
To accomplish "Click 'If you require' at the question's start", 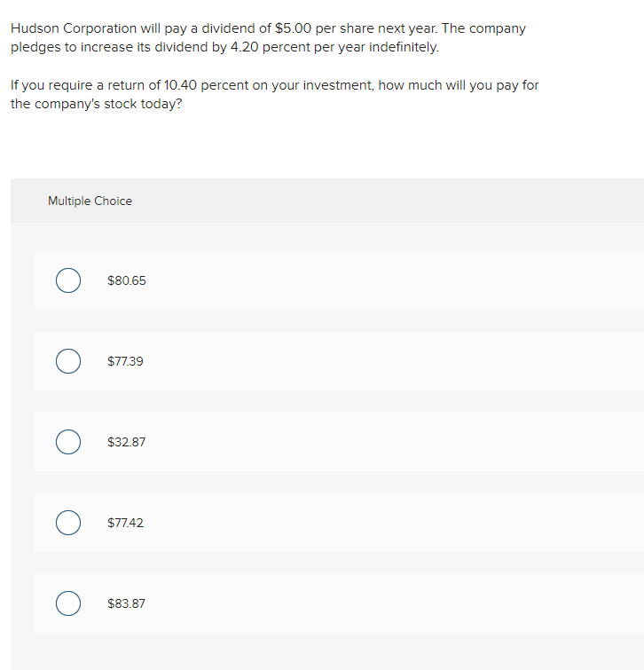I will click(x=50, y=86).
